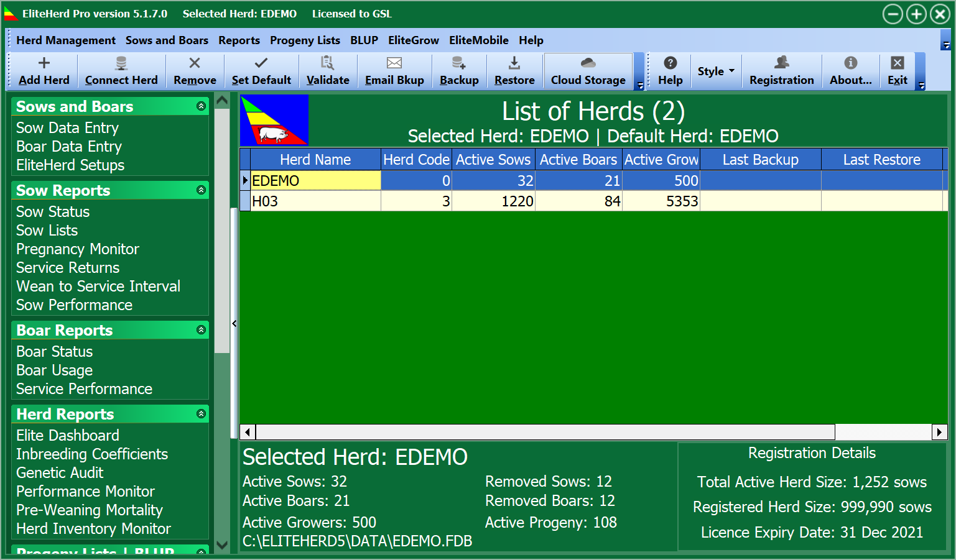Open the Registration toolbar item
Screen dimensions: 956x560
[x=781, y=71]
